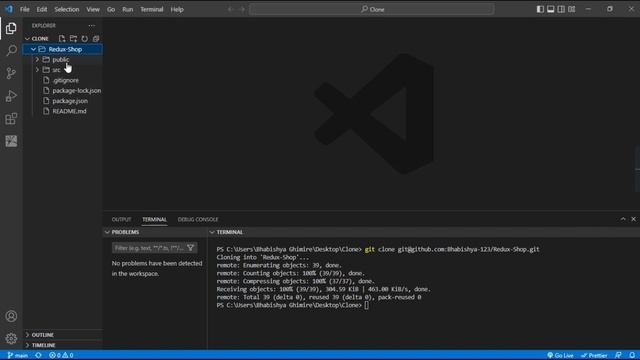Click the main branch indicator in status bar
This screenshot has height=360, width=640.
click(18, 356)
